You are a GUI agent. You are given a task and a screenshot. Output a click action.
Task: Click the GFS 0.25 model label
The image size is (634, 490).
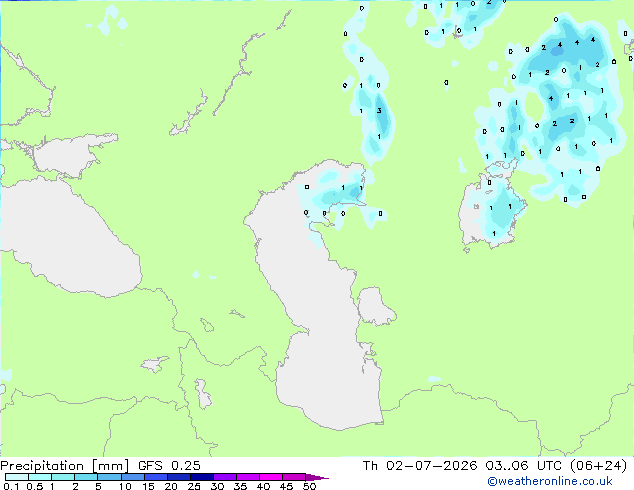point(169,466)
